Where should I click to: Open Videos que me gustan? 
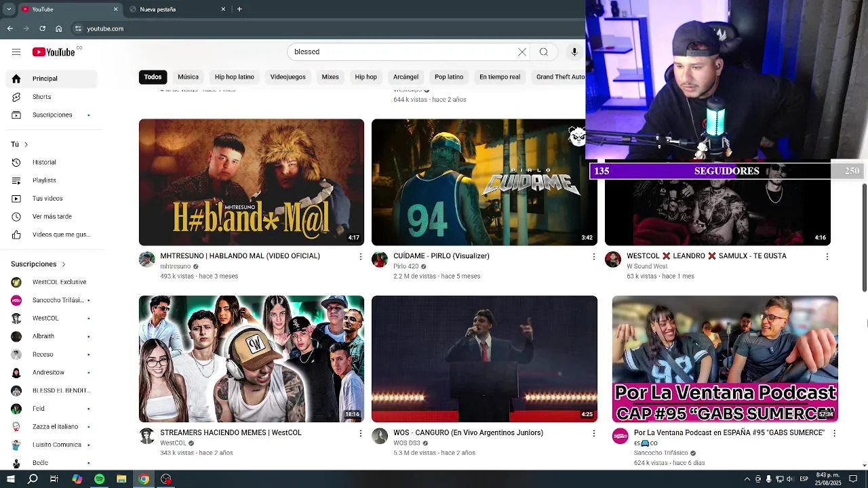(x=52, y=235)
